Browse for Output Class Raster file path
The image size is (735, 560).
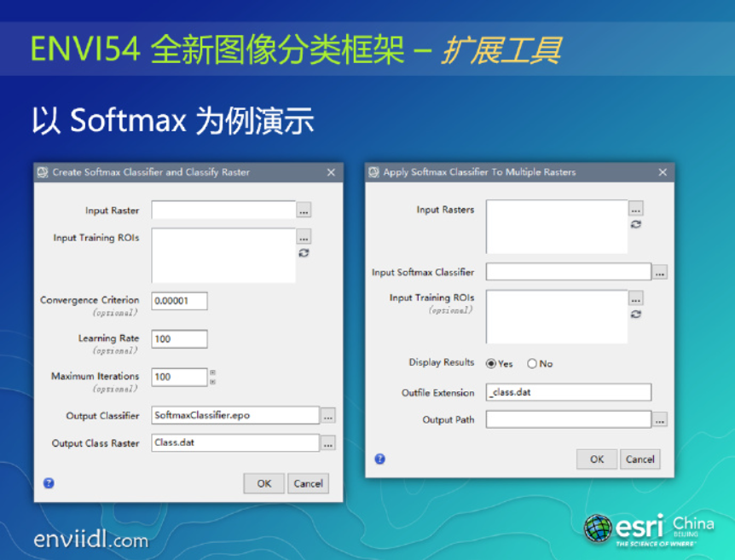(x=327, y=442)
